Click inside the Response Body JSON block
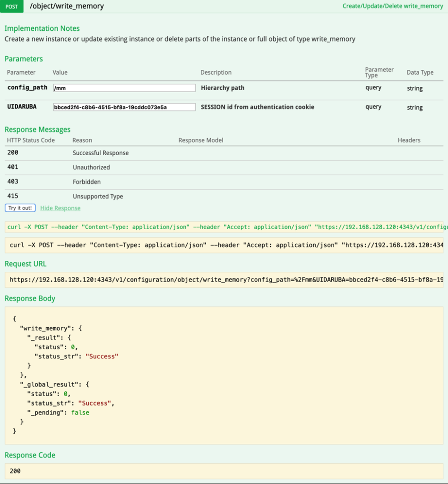 (x=224, y=375)
